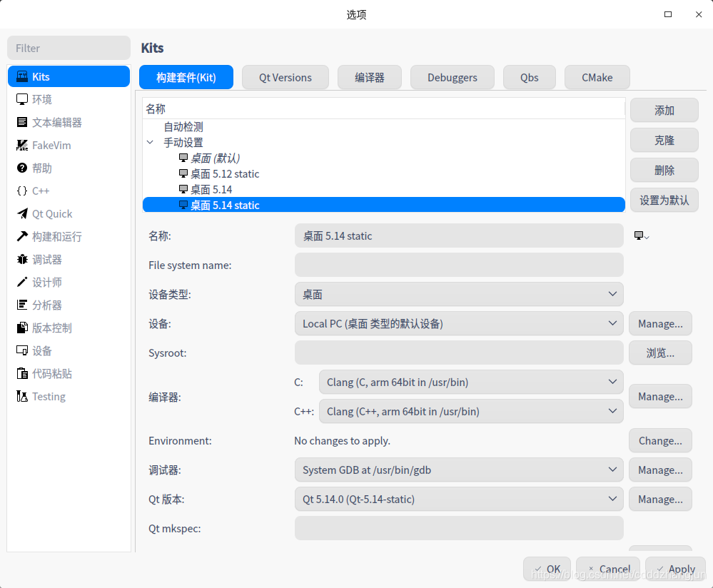This screenshot has width=713, height=588.
Task: Click the File system name field
Action: point(459,265)
